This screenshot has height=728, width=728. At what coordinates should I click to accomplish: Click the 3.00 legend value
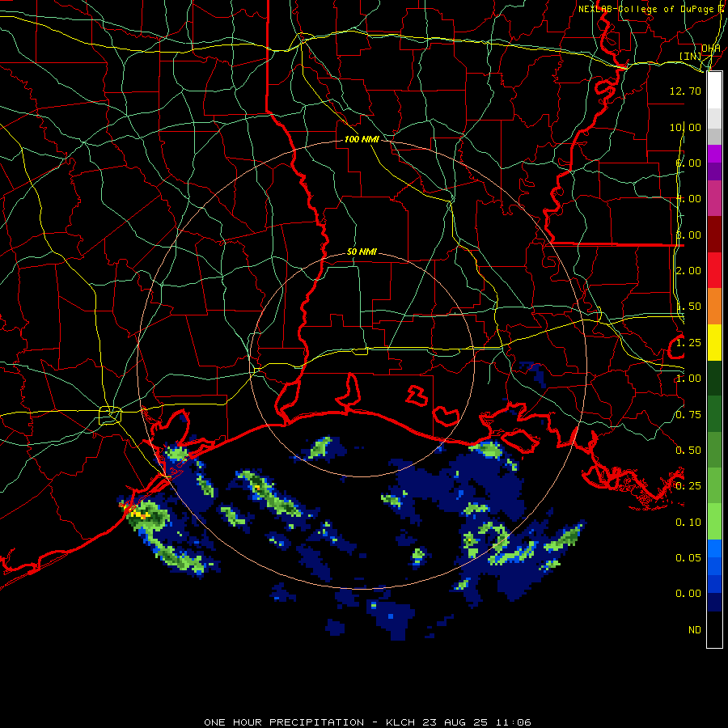click(x=688, y=235)
